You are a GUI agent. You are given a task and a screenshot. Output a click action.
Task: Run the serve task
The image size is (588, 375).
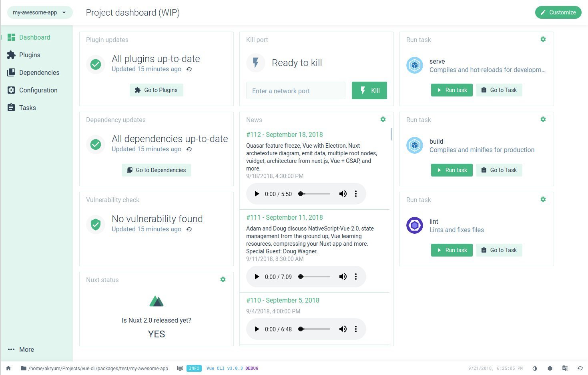tap(452, 90)
